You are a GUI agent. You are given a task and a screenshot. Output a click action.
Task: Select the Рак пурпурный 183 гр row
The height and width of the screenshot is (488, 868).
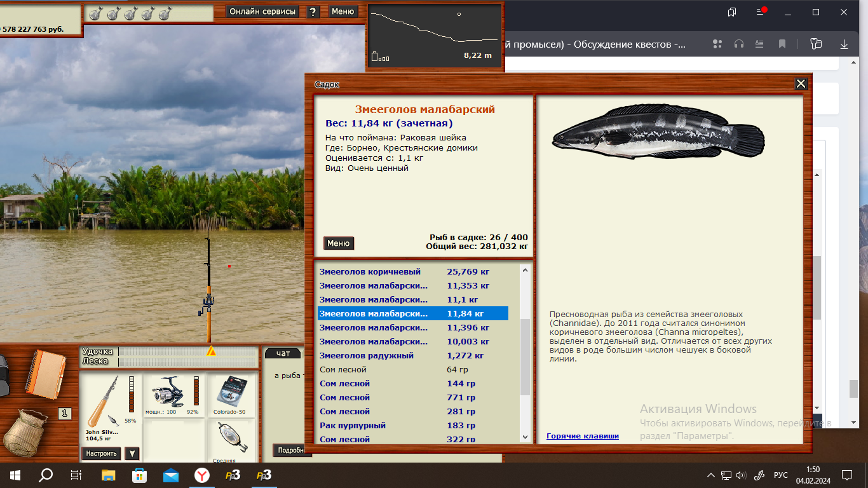click(x=413, y=425)
